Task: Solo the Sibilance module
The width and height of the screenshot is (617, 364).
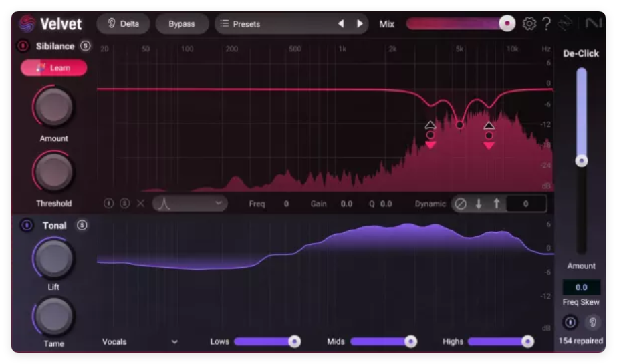Action: point(85,46)
